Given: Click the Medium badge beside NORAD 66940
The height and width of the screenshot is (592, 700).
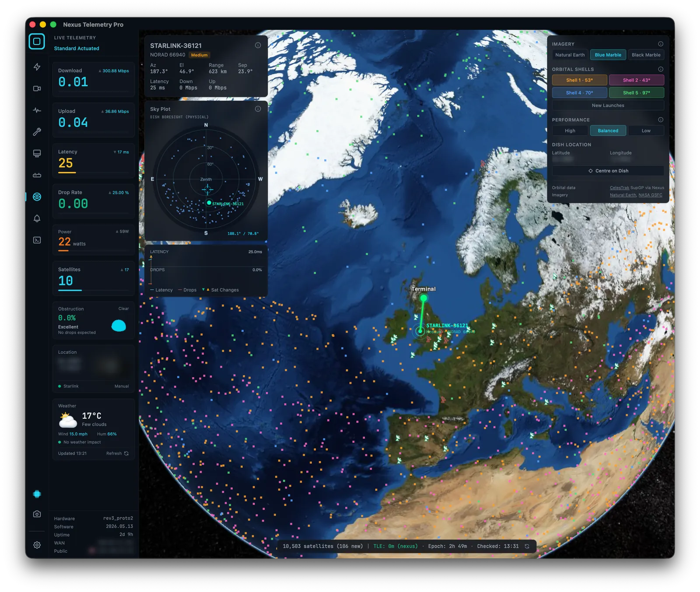Looking at the screenshot, I should (199, 55).
